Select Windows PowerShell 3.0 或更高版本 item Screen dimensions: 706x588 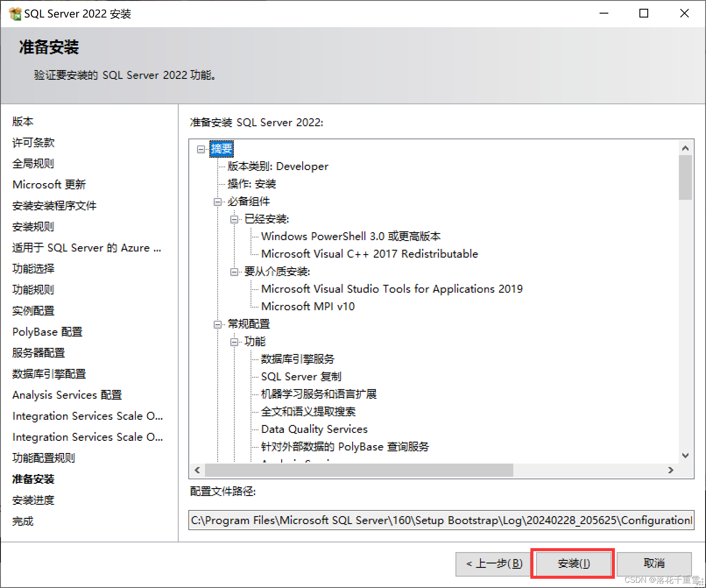click(351, 237)
